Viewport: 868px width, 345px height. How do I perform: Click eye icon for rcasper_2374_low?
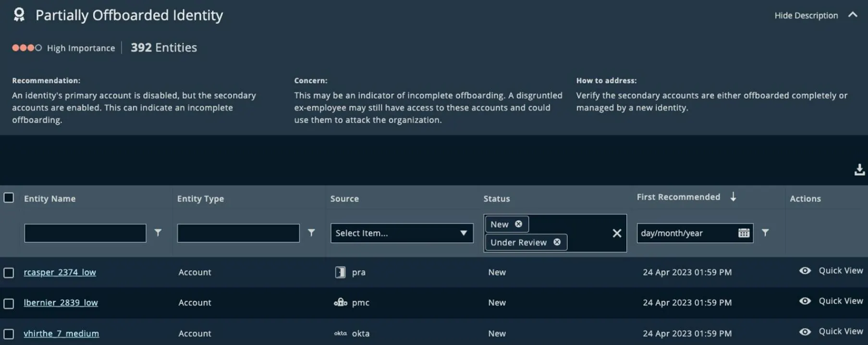805,271
